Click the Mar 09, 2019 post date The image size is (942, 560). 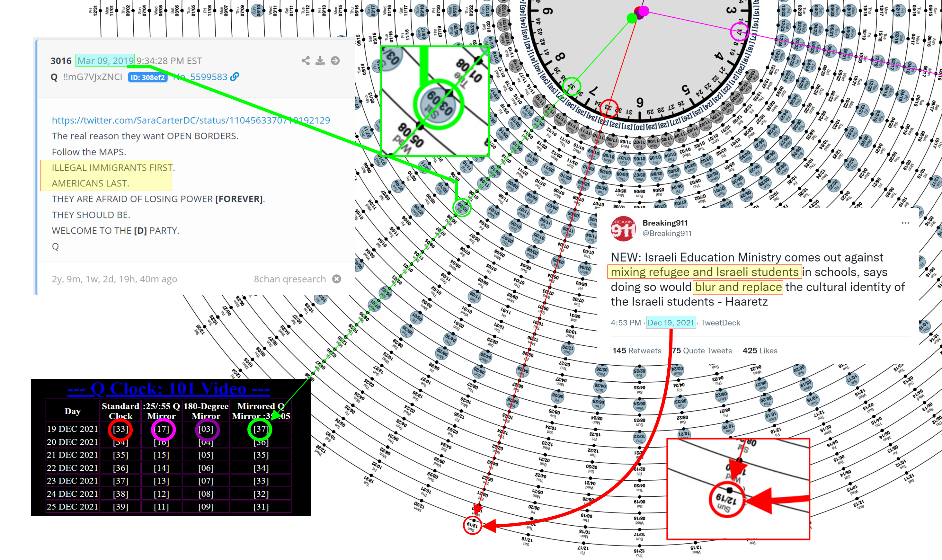[x=105, y=61]
